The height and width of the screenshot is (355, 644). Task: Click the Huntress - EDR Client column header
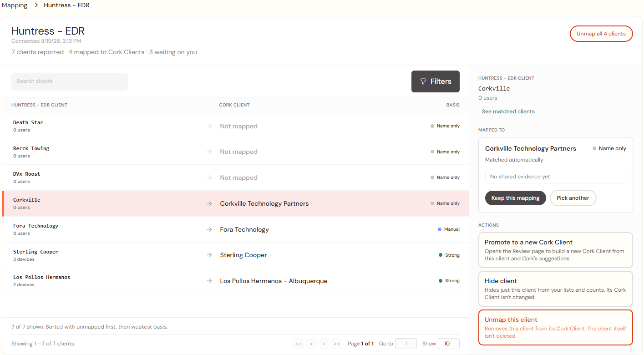point(39,105)
